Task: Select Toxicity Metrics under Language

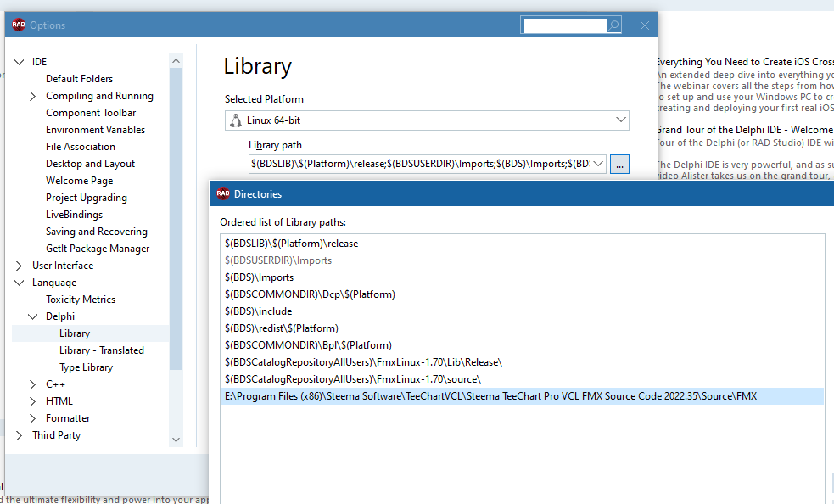Action: point(81,300)
